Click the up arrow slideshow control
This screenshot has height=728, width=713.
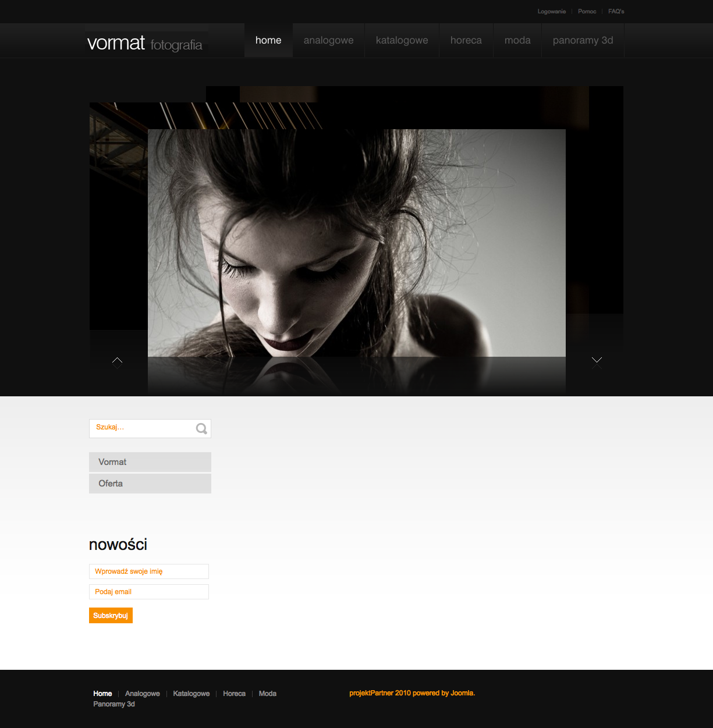click(x=117, y=361)
